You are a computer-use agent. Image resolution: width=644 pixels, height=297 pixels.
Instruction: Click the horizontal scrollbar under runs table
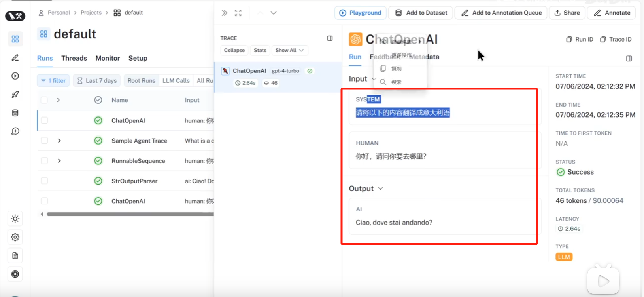(x=130, y=214)
